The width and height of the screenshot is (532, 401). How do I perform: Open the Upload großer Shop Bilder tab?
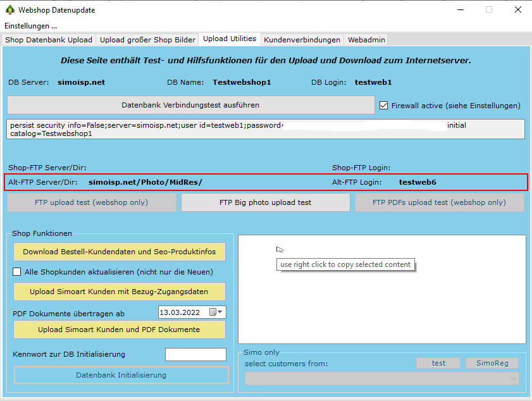147,40
